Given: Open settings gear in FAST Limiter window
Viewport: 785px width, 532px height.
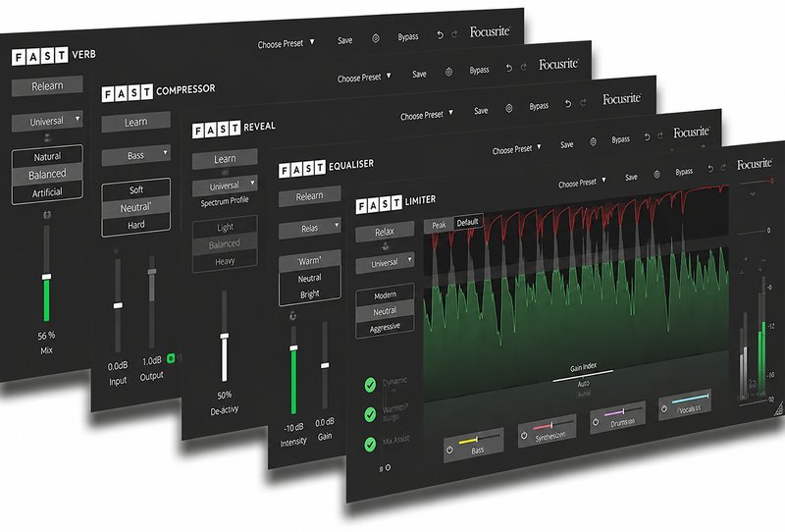Looking at the screenshot, I should tap(656, 175).
